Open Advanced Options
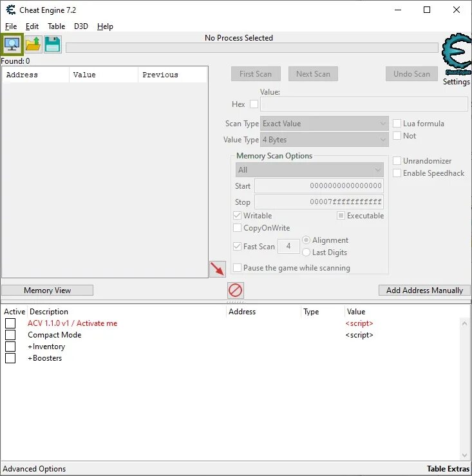The height and width of the screenshot is (476, 472). [x=34, y=469]
